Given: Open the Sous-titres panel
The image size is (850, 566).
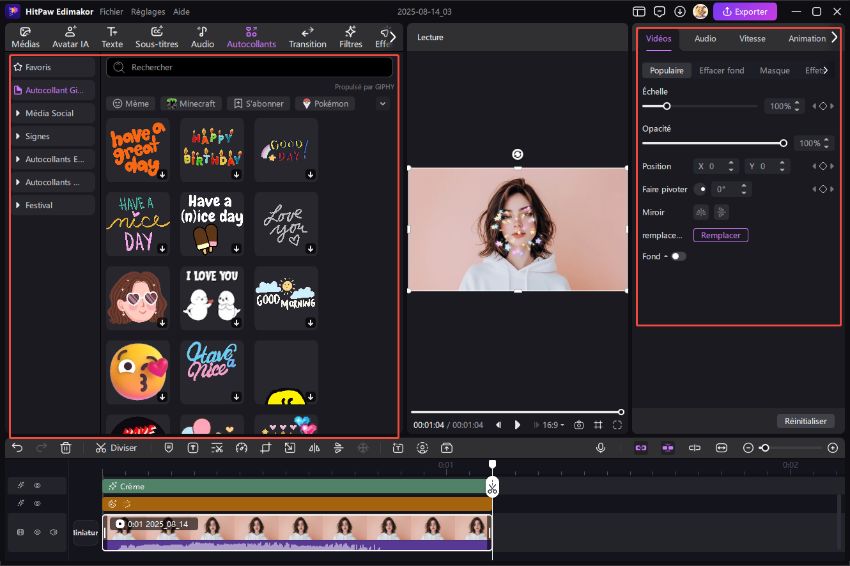Looking at the screenshot, I should click(x=157, y=37).
